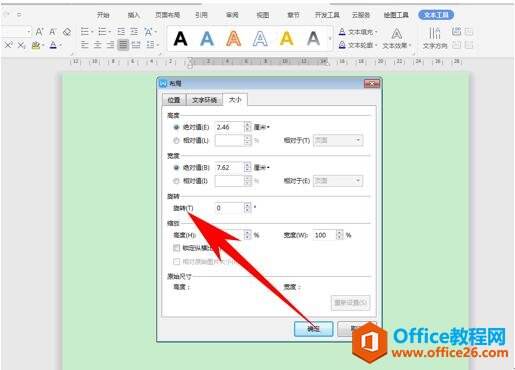Open the 绘图工具 ribbon tab

click(x=396, y=15)
